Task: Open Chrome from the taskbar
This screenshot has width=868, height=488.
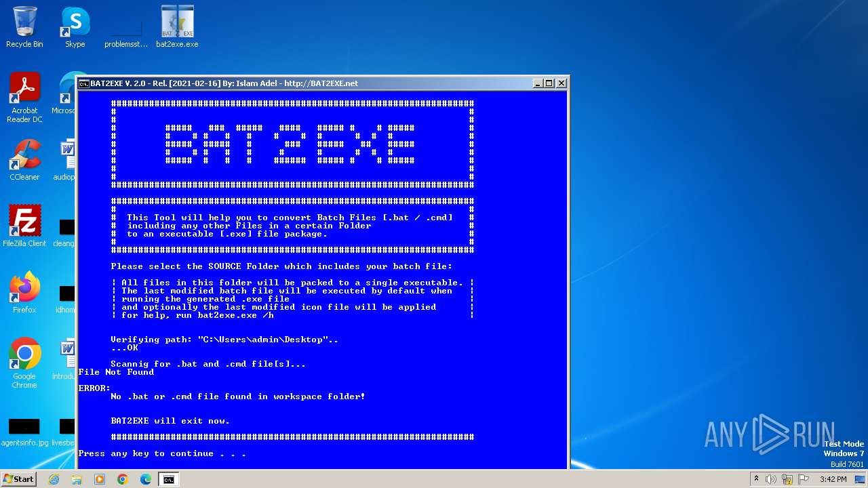Action: [123, 479]
